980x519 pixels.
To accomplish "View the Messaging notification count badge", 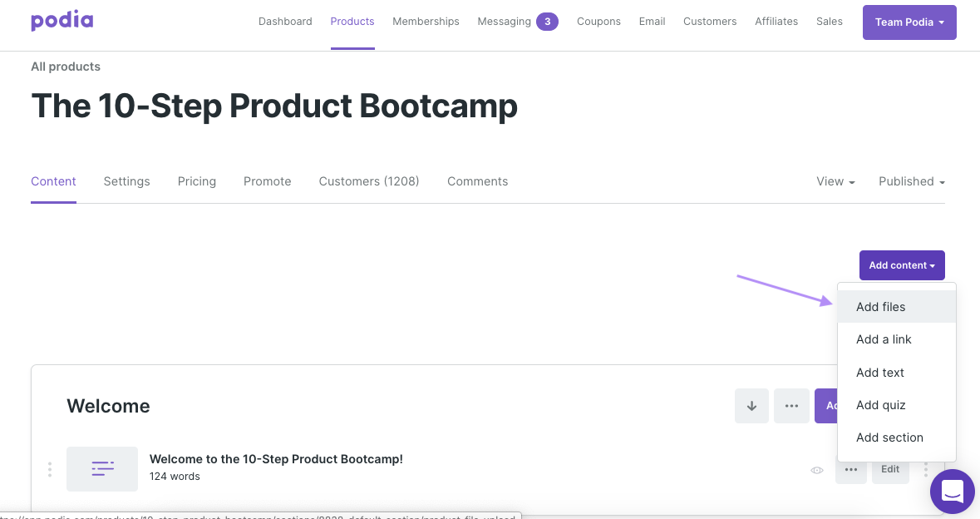I will [548, 21].
